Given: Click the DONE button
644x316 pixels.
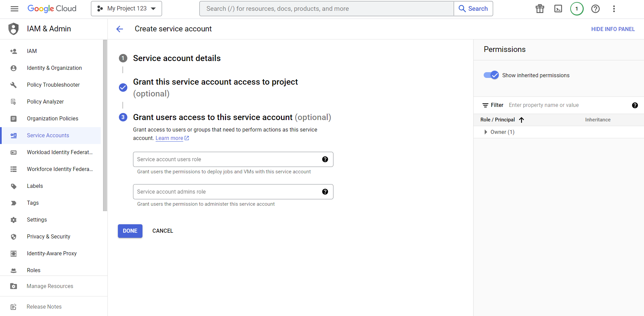Looking at the screenshot, I should [x=130, y=231].
